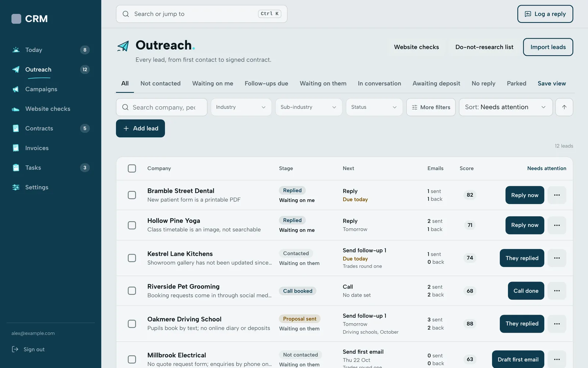Switch to the Follow-ups due tab
Screen dimensions: 588x368
tap(266, 84)
